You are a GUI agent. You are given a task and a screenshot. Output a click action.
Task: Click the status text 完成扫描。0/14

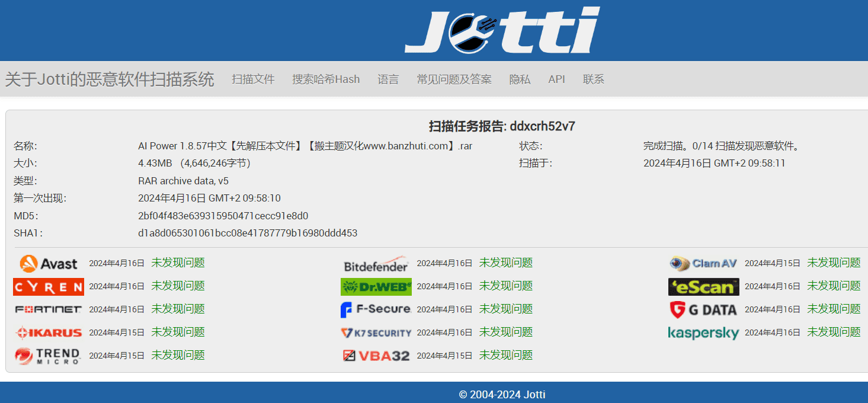click(722, 146)
